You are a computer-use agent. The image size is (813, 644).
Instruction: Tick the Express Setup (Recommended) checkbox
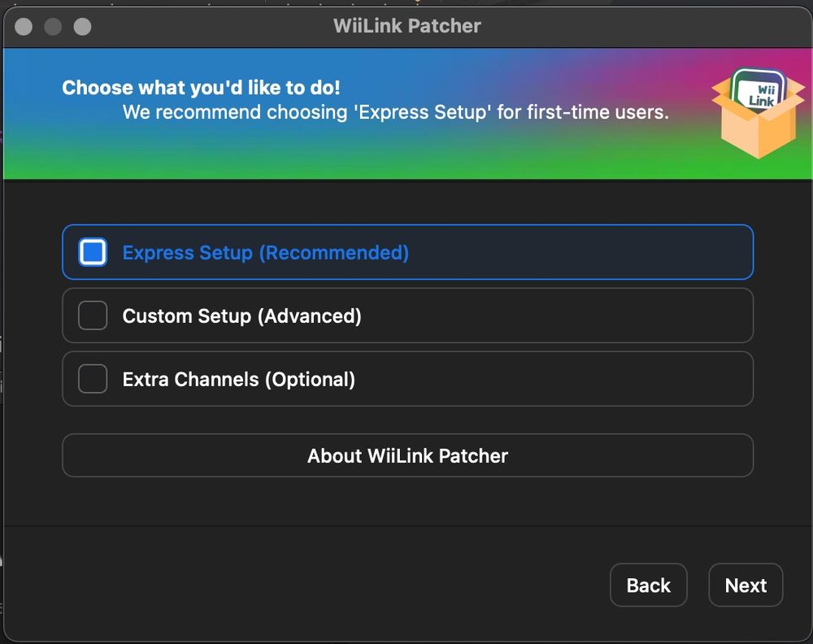[93, 252]
